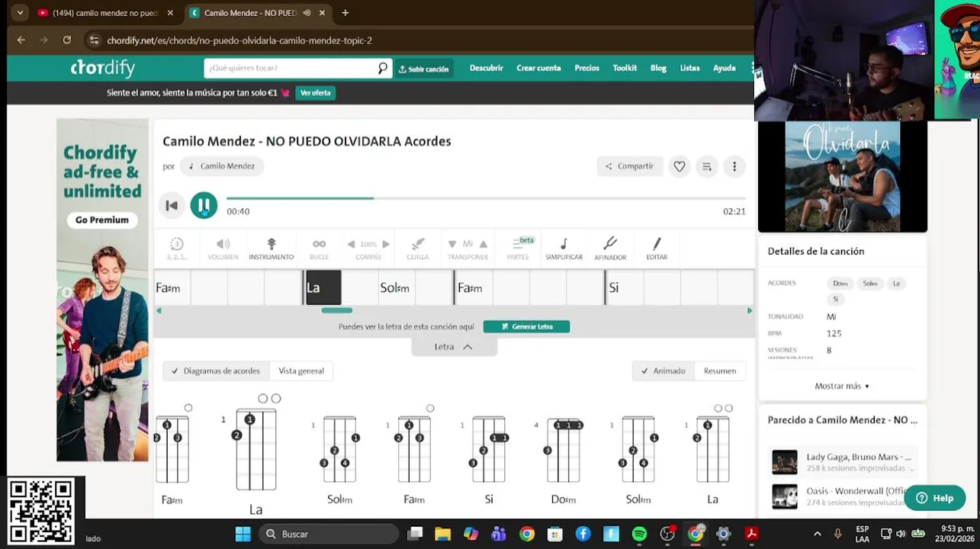This screenshot has height=549, width=980.
Task: Open the Afinador tuner tool
Action: [x=610, y=249]
